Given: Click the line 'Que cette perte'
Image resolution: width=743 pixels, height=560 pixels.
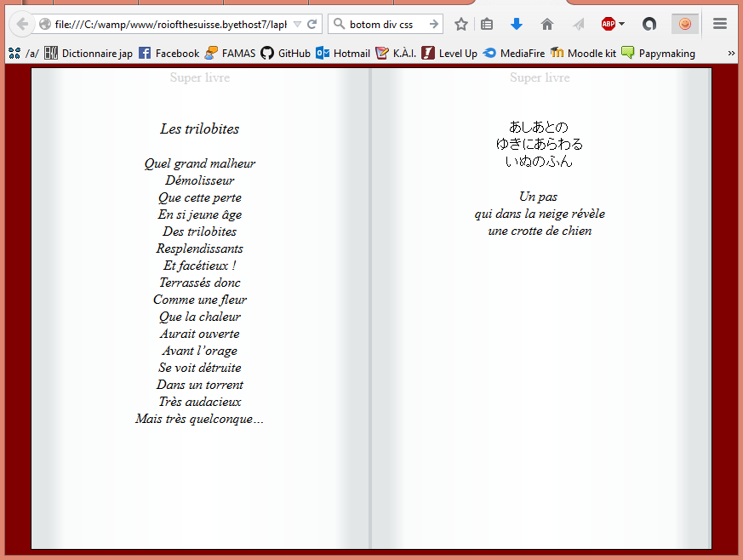Looking at the screenshot, I should pyautogui.click(x=199, y=197).
